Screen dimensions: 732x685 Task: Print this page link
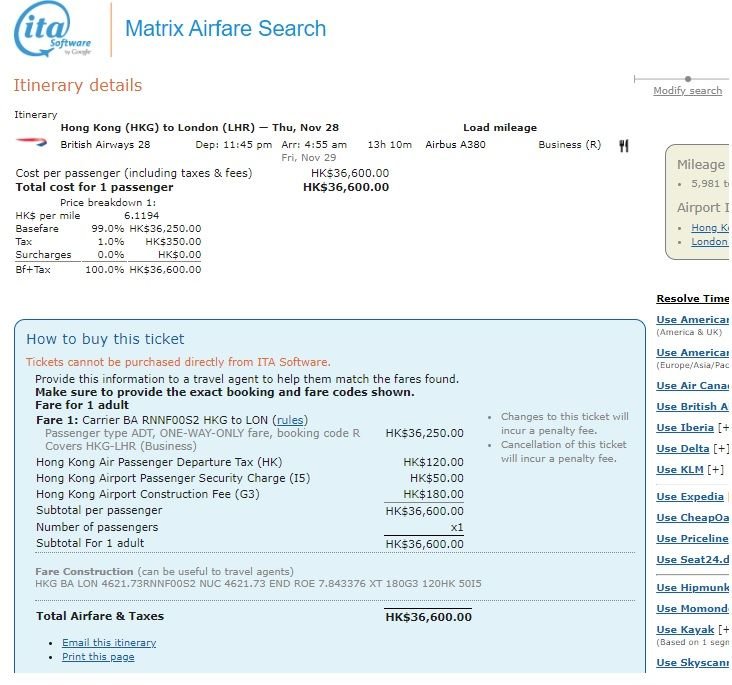pos(98,657)
